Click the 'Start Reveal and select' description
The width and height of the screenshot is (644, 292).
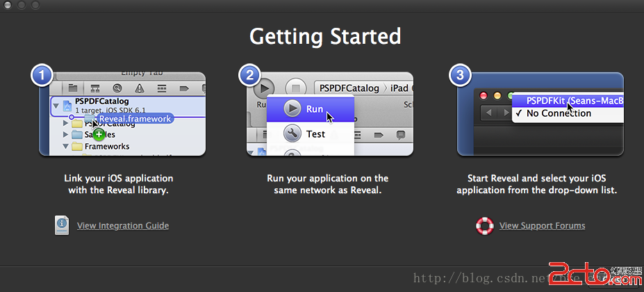tap(537, 185)
